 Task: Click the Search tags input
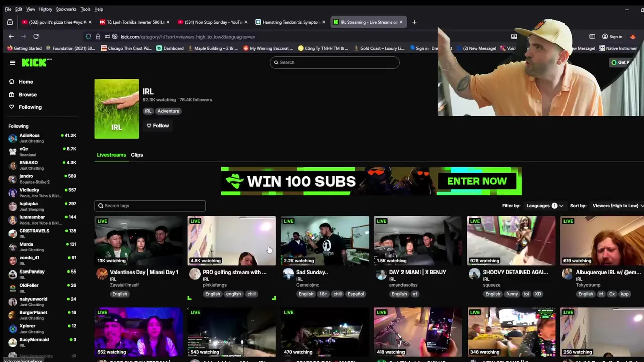point(150,206)
